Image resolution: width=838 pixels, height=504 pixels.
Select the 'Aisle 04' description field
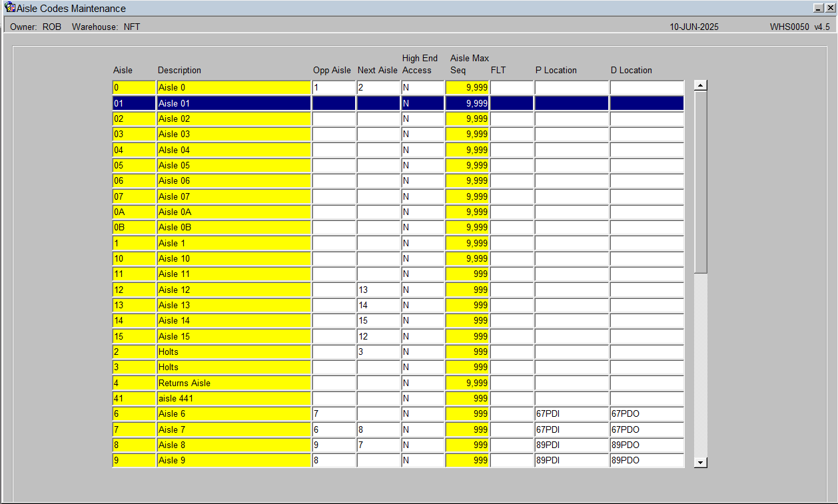pyautogui.click(x=234, y=150)
